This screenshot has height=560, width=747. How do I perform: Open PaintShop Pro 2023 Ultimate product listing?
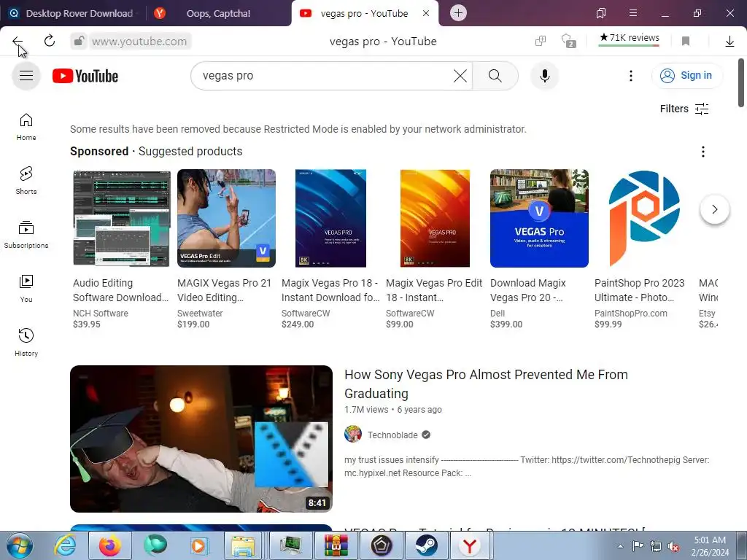click(x=639, y=290)
